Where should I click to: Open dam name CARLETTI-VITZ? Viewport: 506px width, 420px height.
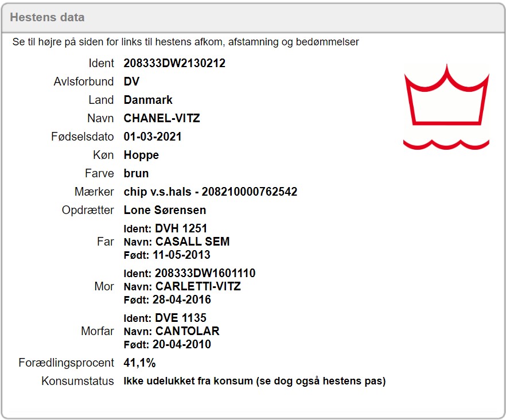point(198,286)
